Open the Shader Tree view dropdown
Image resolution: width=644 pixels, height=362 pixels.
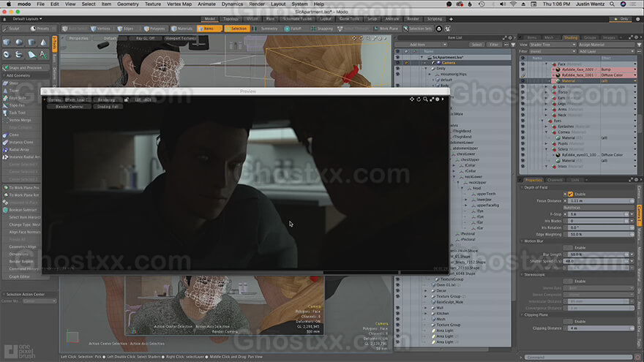[x=553, y=45]
